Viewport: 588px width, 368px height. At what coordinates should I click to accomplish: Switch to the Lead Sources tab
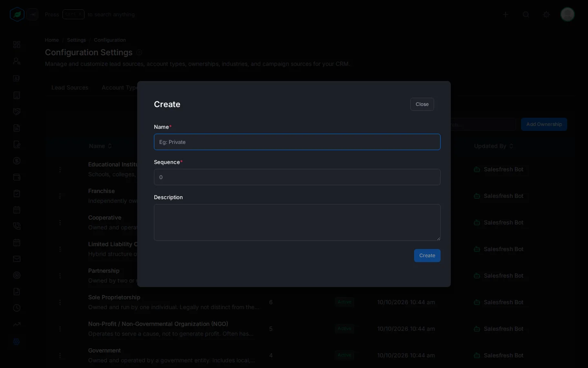(70, 88)
